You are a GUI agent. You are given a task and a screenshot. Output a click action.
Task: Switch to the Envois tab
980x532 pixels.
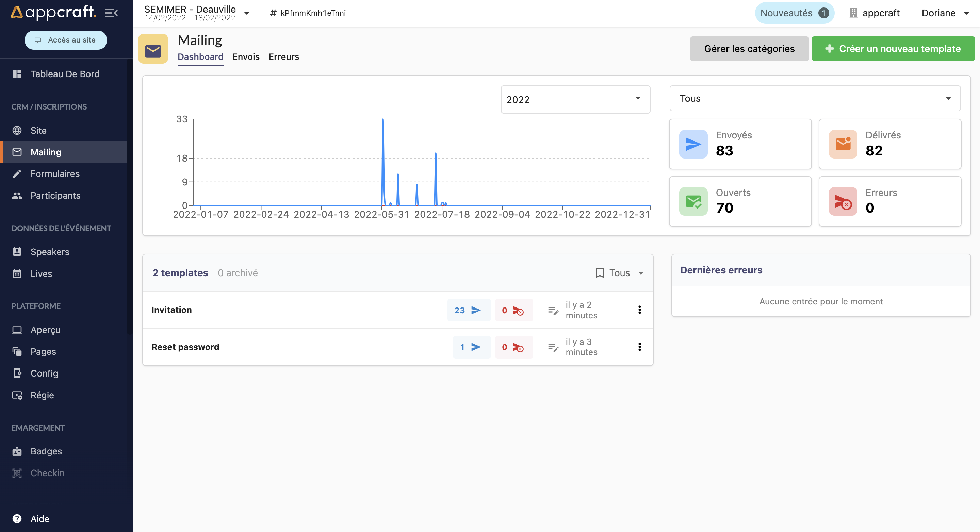(x=246, y=57)
